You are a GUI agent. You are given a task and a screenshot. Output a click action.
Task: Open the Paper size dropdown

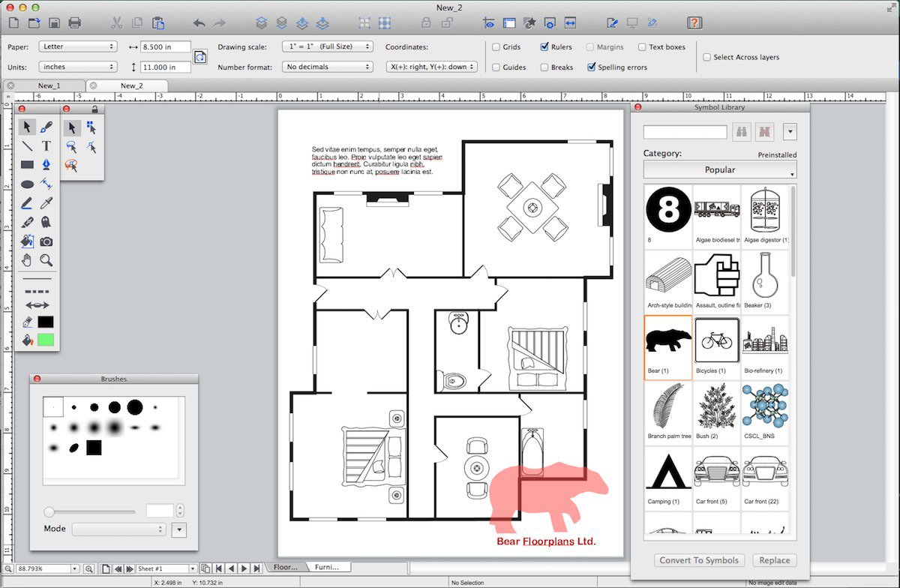click(x=78, y=46)
